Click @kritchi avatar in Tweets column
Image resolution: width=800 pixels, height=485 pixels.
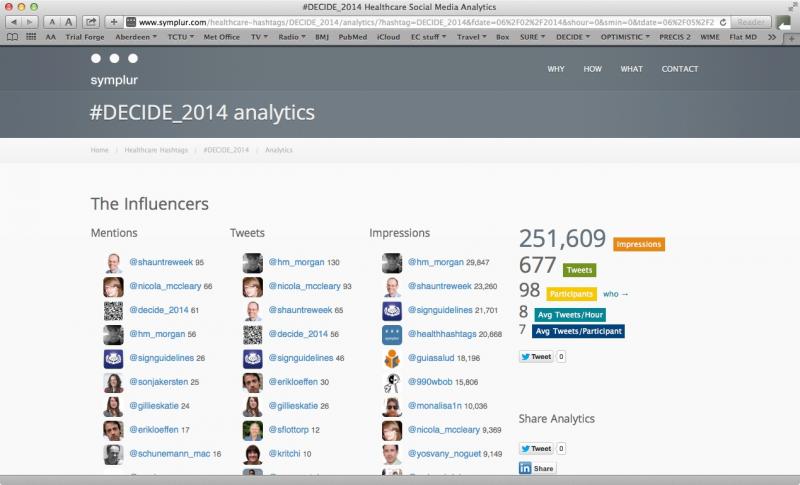pos(253,454)
